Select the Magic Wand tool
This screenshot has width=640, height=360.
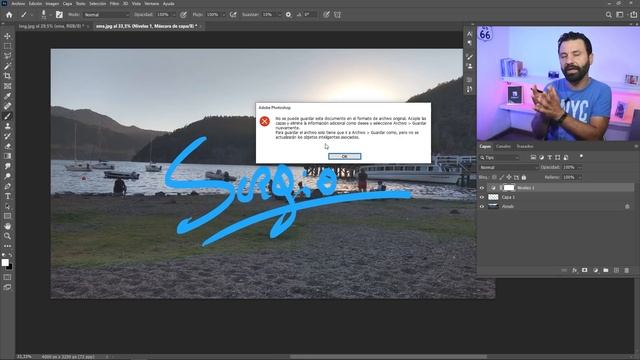[x=7, y=66]
